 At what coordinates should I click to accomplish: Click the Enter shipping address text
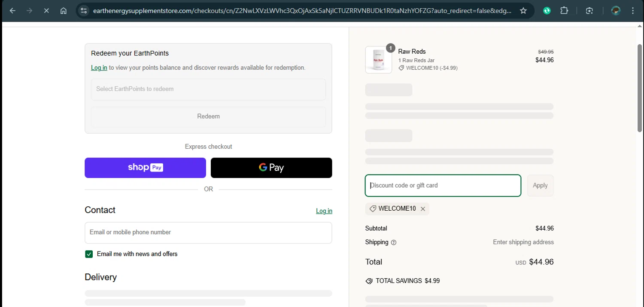point(523,243)
